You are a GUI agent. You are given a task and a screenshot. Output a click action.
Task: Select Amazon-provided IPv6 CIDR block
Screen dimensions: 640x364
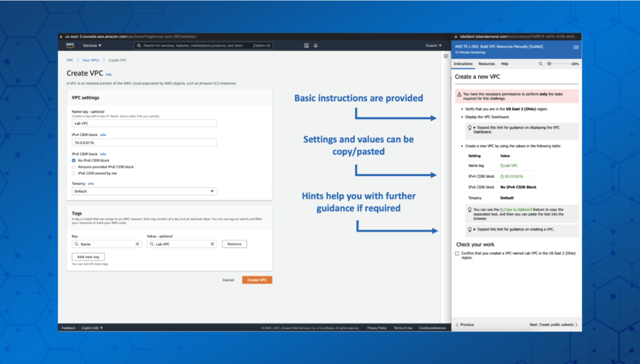(x=74, y=167)
